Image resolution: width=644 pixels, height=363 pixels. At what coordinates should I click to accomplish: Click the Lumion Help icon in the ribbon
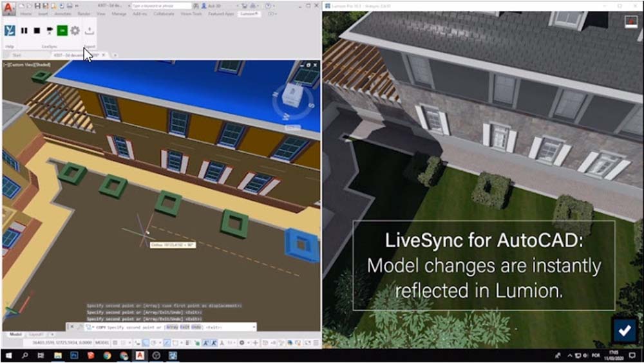[10, 30]
